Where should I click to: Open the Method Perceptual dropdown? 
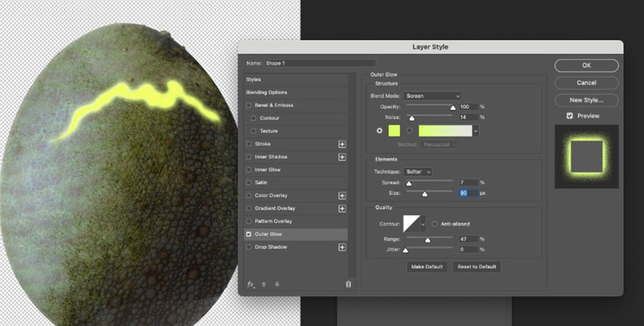coord(439,144)
